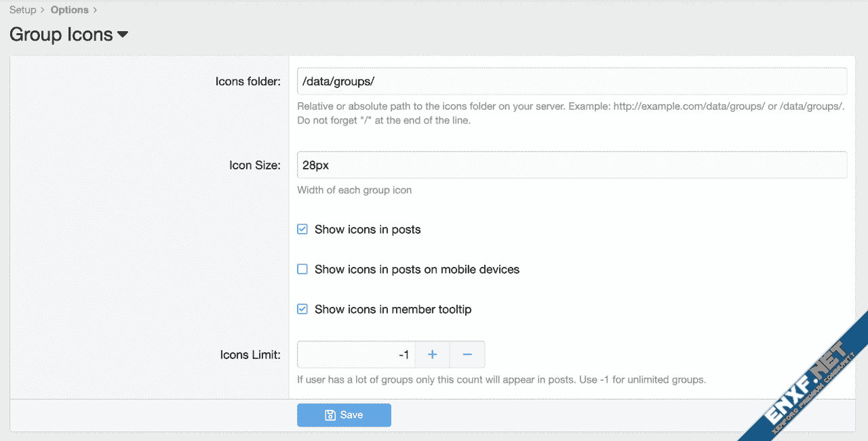Click the chevron after Setup breadcrumb

click(x=43, y=10)
